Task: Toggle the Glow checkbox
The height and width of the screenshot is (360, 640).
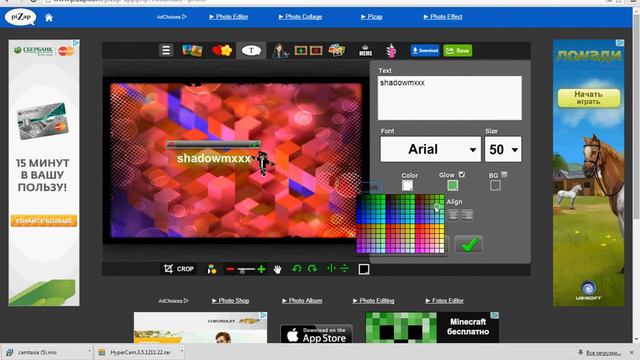Action: coord(462,174)
